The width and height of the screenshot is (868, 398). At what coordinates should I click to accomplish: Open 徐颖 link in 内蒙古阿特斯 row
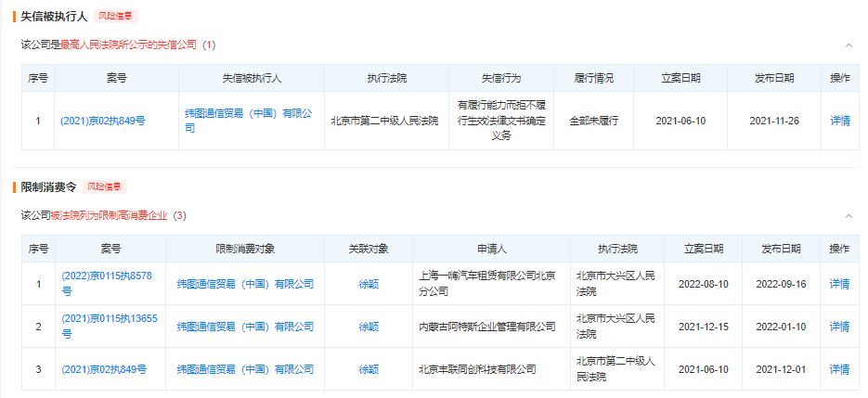pyautogui.click(x=369, y=327)
